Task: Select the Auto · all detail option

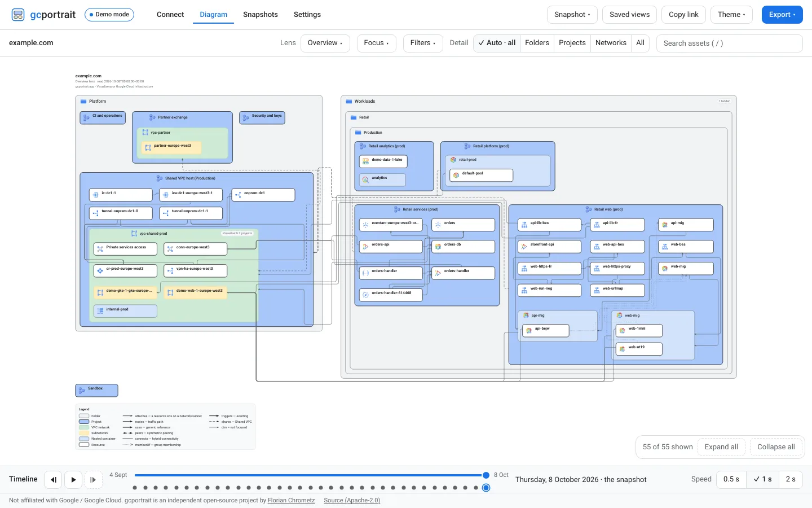Action: (x=496, y=43)
